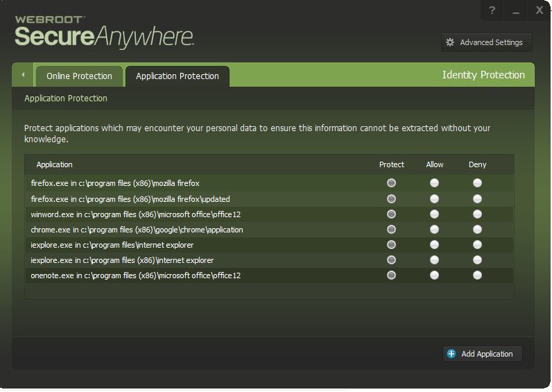Select 'iexplore.exe in c:\program files\internet explorer' text
The width and height of the screenshot is (552, 392).
click(112, 245)
